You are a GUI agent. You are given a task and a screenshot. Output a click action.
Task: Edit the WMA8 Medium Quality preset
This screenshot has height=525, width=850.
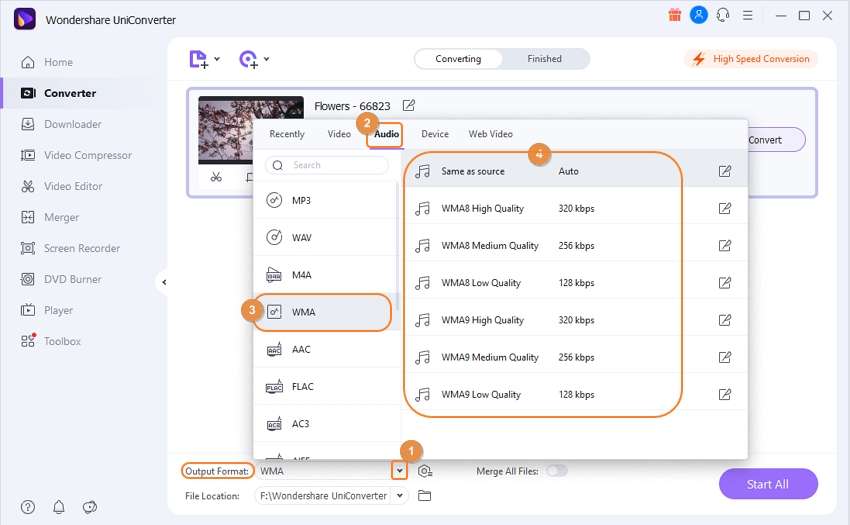coord(725,246)
